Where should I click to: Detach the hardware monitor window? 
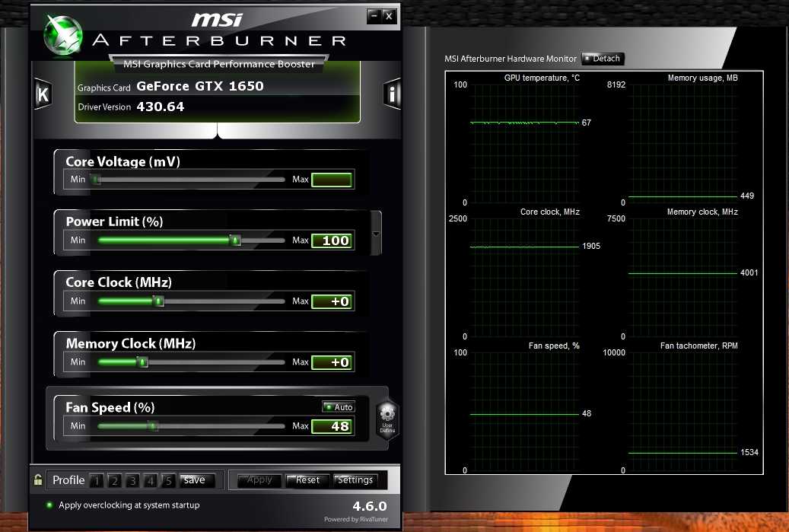coord(603,59)
